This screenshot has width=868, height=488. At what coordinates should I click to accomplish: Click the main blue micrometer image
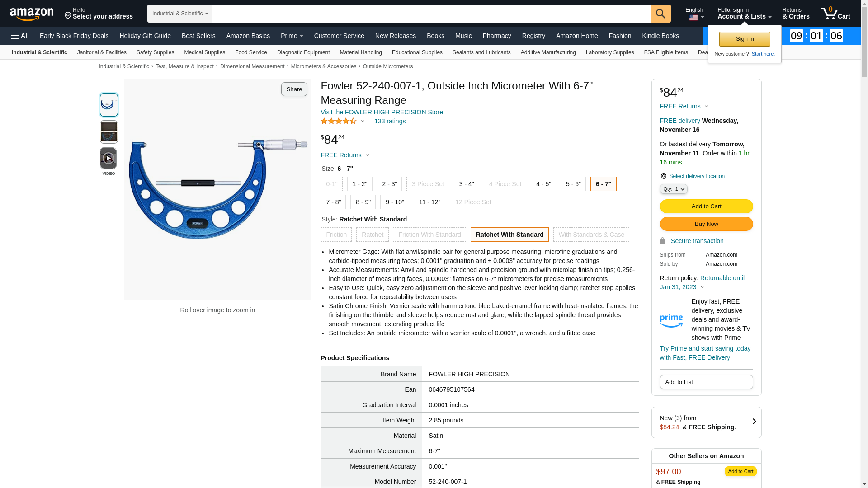click(217, 189)
